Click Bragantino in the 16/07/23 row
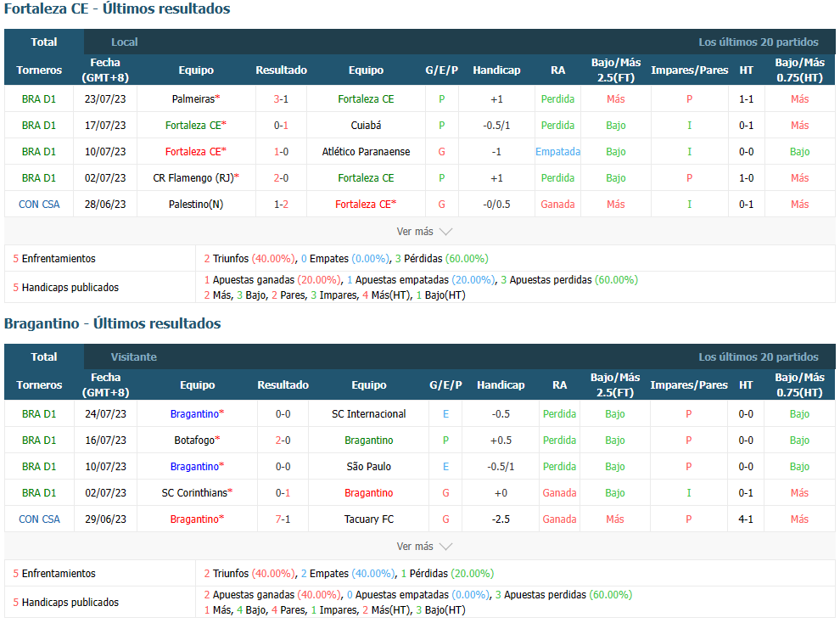The width and height of the screenshot is (840, 623). coord(368,441)
